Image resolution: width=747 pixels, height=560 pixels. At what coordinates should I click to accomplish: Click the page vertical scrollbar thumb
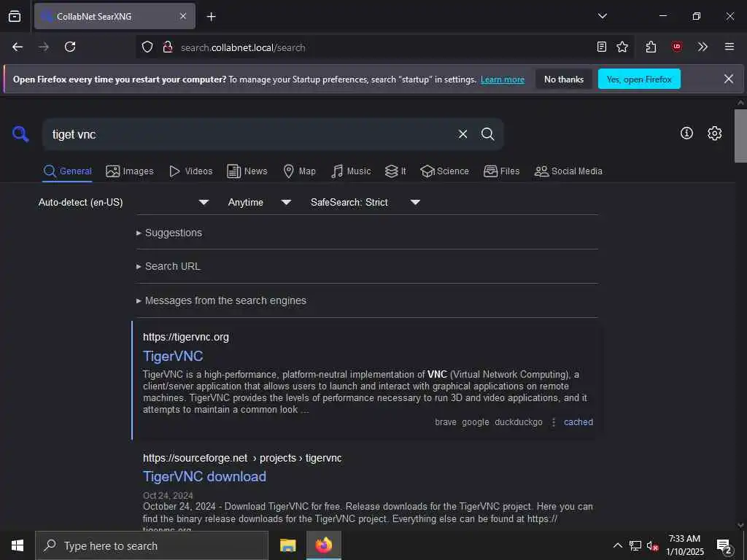pyautogui.click(x=740, y=136)
